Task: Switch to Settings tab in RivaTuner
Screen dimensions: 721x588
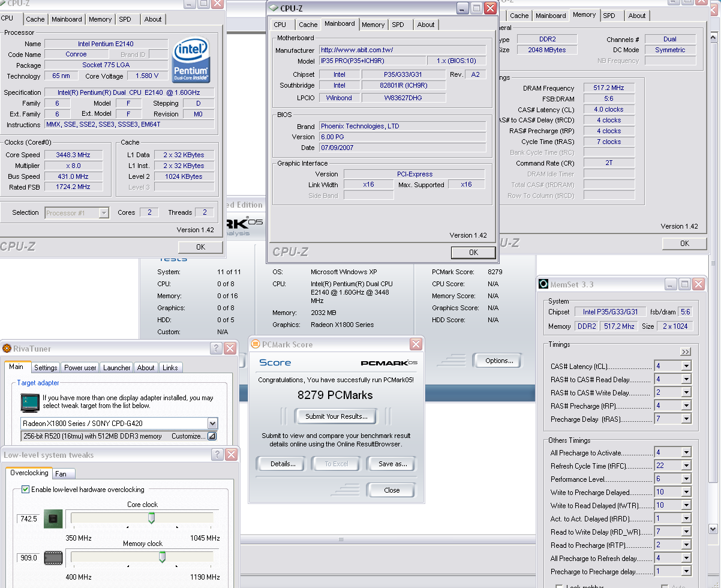Action: [46, 368]
